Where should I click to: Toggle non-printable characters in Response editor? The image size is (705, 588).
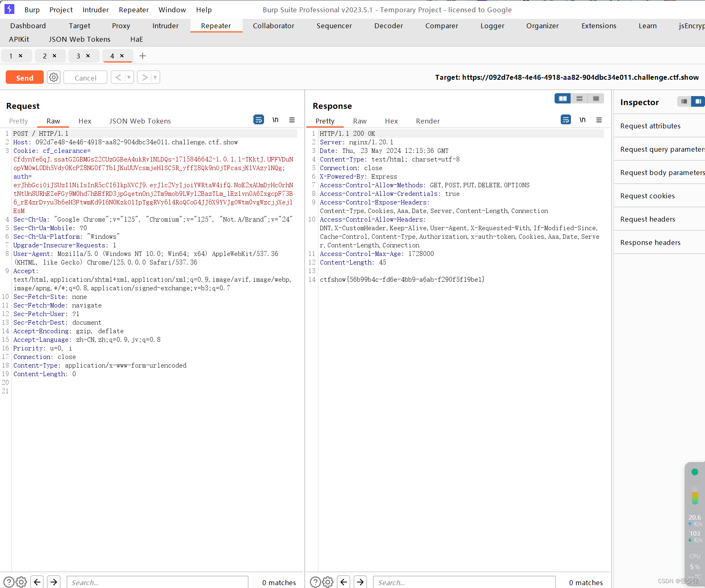[582, 120]
